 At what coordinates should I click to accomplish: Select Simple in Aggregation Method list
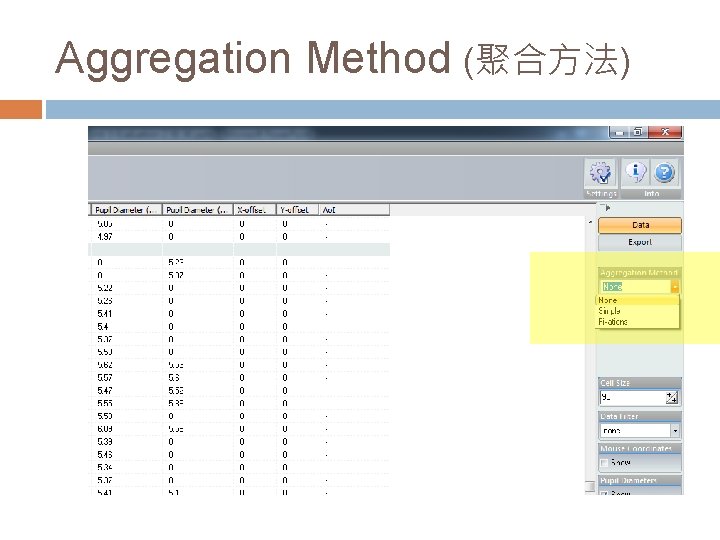[x=637, y=311]
